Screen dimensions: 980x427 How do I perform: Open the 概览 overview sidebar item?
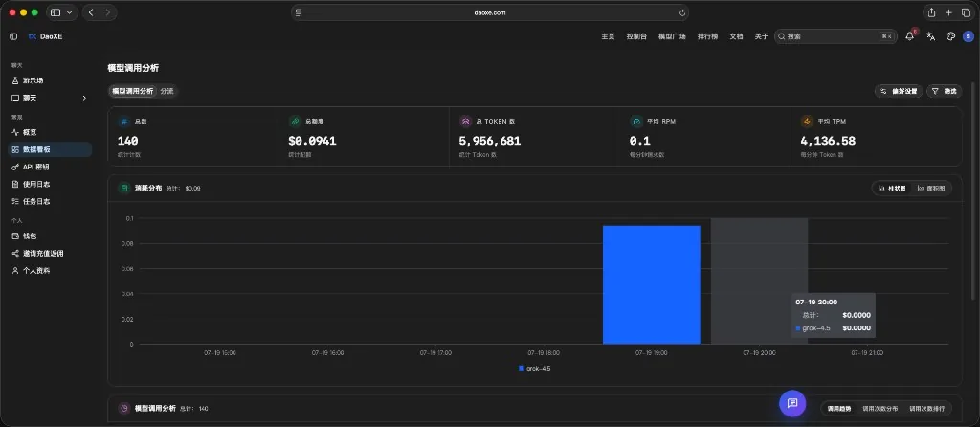pyautogui.click(x=50, y=132)
